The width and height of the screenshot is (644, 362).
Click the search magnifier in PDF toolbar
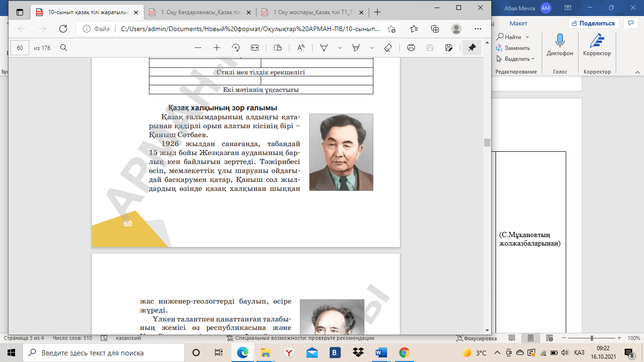click(x=64, y=48)
